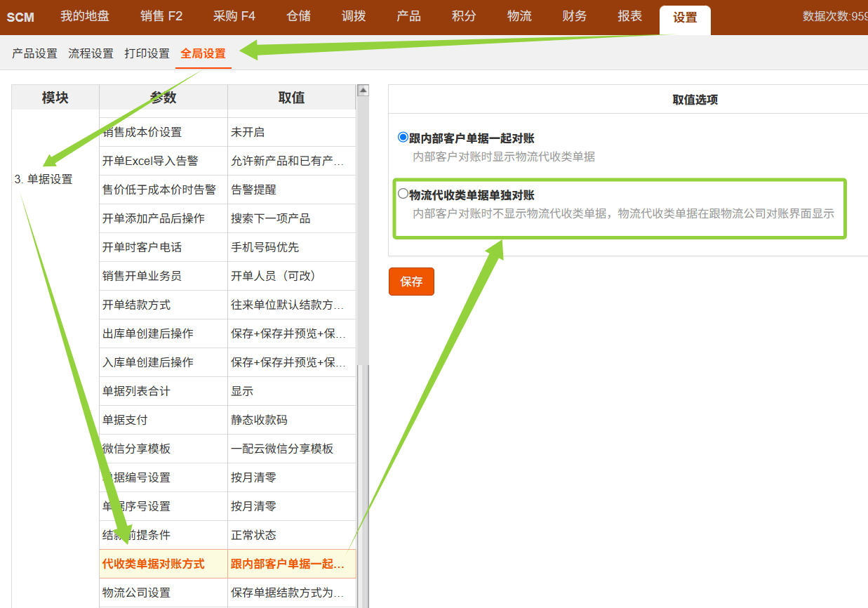
Task: Click the 保存 button
Action: click(411, 282)
